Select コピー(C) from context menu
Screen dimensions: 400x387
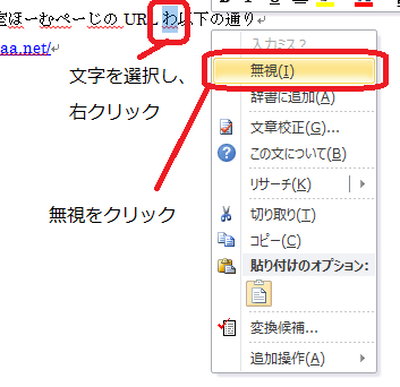(275, 241)
